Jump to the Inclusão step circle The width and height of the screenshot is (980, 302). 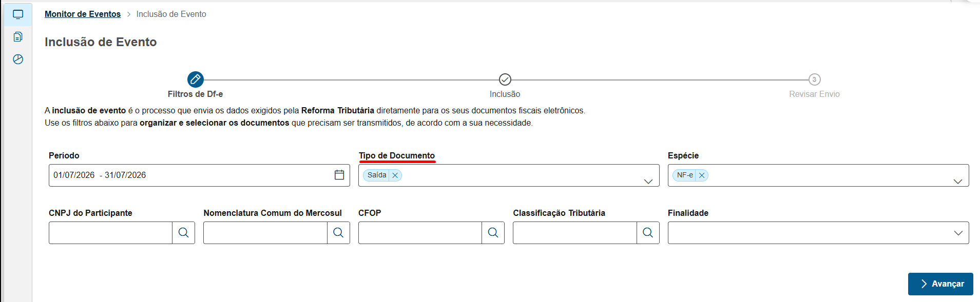[505, 79]
